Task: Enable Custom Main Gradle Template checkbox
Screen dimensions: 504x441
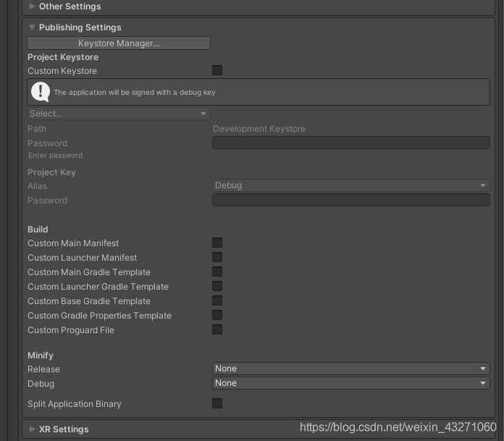Action: tap(217, 272)
